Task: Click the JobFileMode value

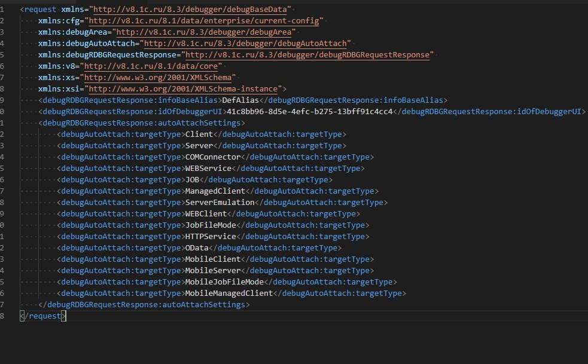Action: pos(211,225)
